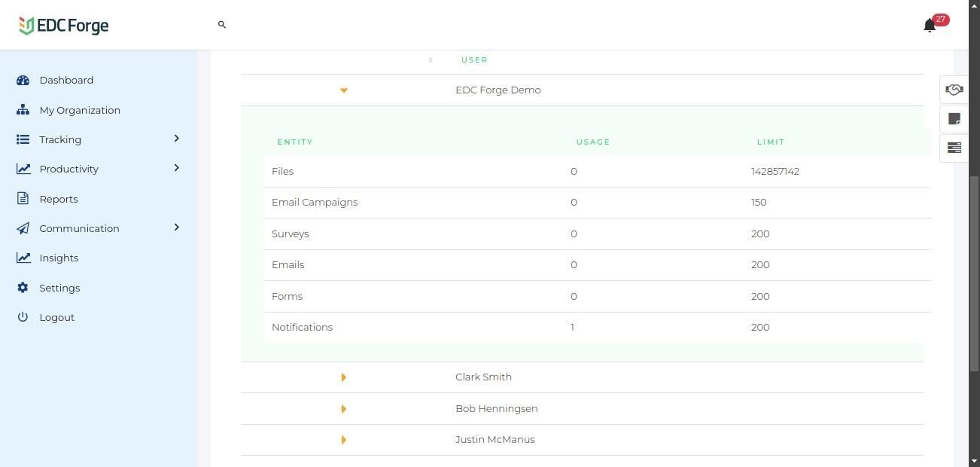Screen dimensions: 980x467
Task: Click the handshake icon on right edge
Action: pyautogui.click(x=954, y=90)
